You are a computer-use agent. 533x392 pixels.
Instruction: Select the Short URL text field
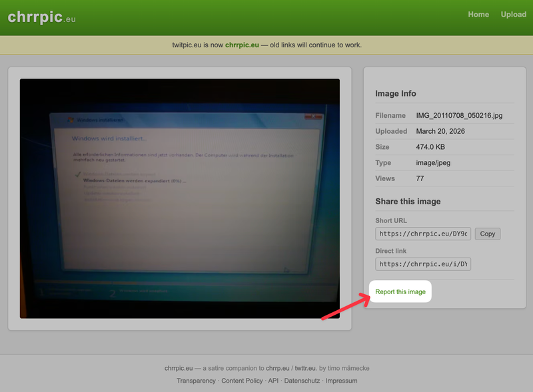tap(423, 234)
